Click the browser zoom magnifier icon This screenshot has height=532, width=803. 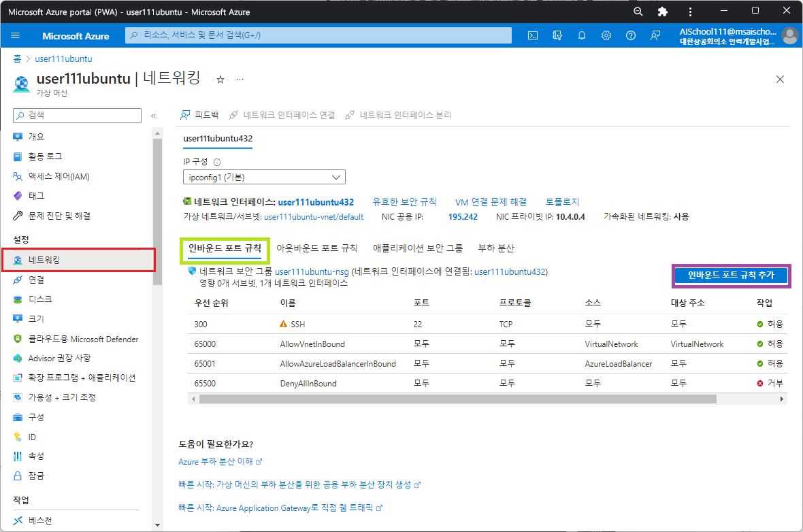(638, 12)
